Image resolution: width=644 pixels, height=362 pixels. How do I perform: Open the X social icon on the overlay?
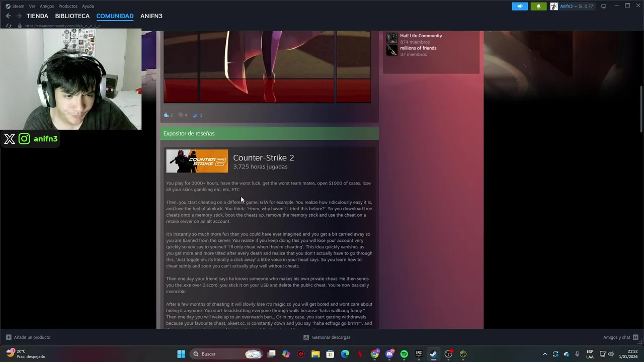10,139
